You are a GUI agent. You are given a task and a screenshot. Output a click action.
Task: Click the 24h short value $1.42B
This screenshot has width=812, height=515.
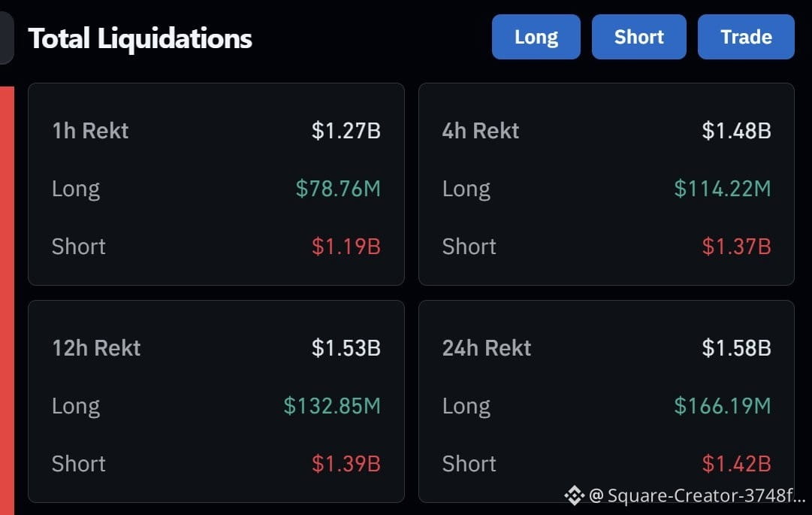[736, 464]
